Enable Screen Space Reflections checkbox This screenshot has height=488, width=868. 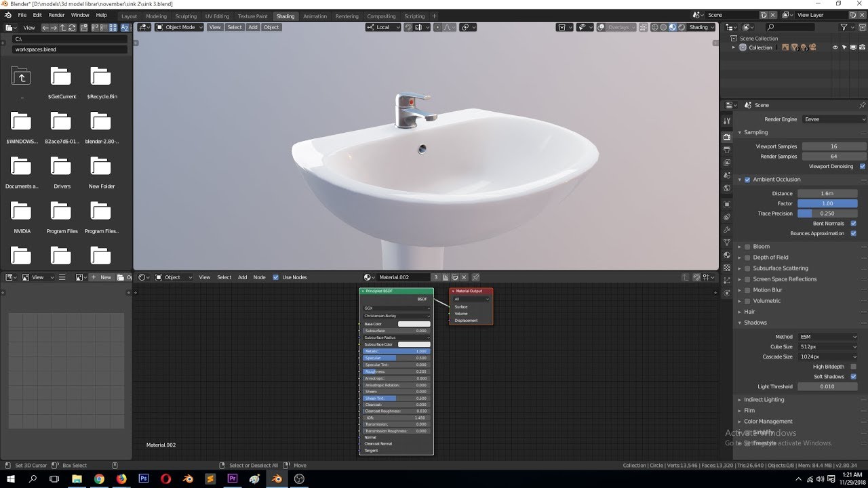[747, 279]
